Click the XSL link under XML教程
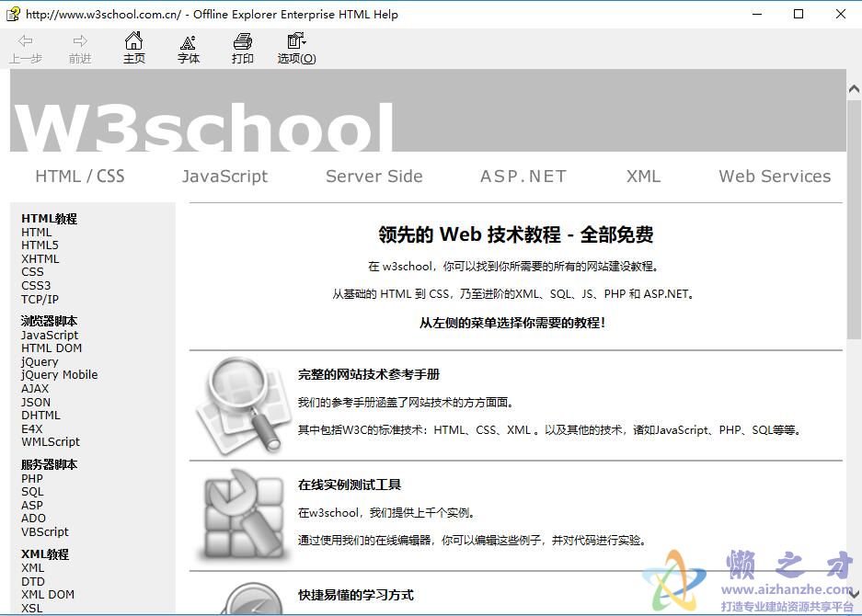862x616 pixels. [x=31, y=608]
